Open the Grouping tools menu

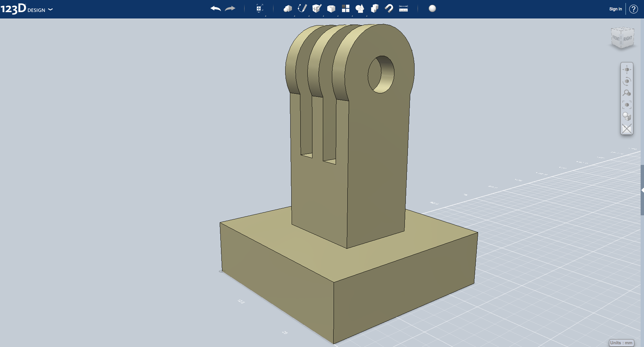click(x=360, y=9)
